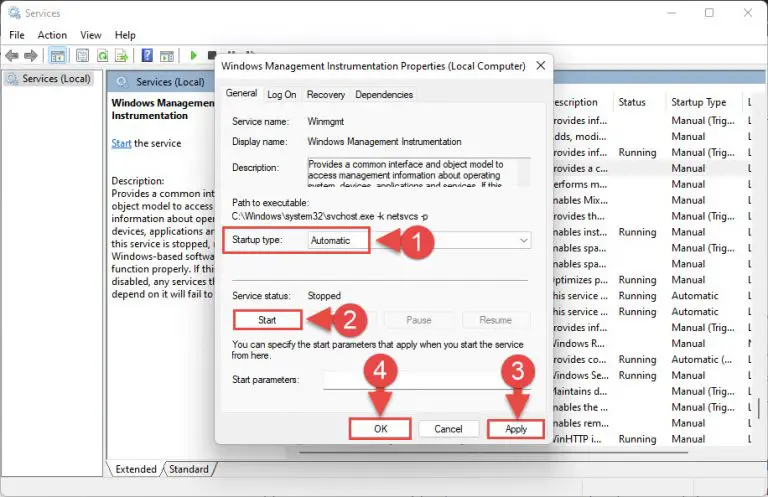The image size is (768, 497).
Task: Switch to the Log On tab
Action: click(281, 95)
